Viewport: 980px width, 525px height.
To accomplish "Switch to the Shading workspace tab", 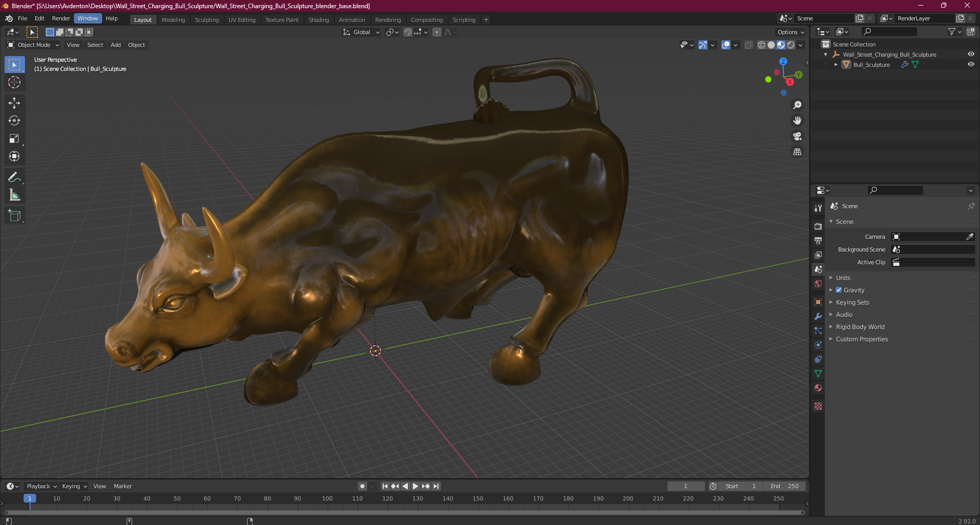I will 318,20.
